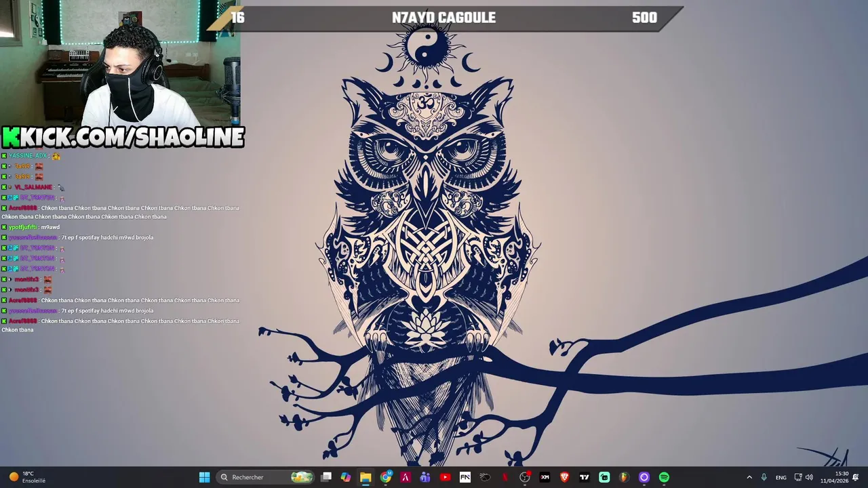Click the chat message reading m9awd
Screen dimensions: 868x488
point(50,227)
